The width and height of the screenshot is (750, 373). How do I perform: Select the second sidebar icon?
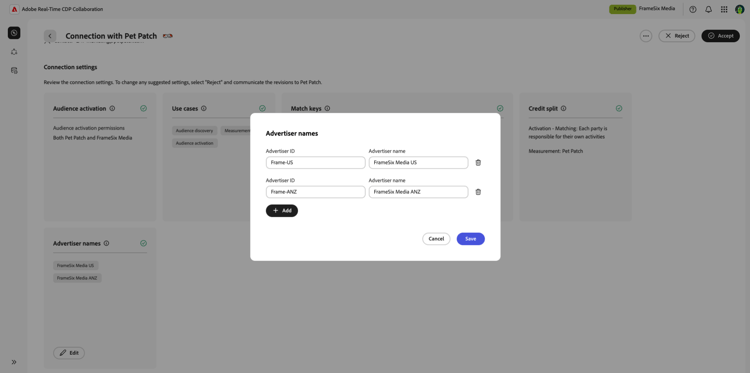tap(14, 52)
